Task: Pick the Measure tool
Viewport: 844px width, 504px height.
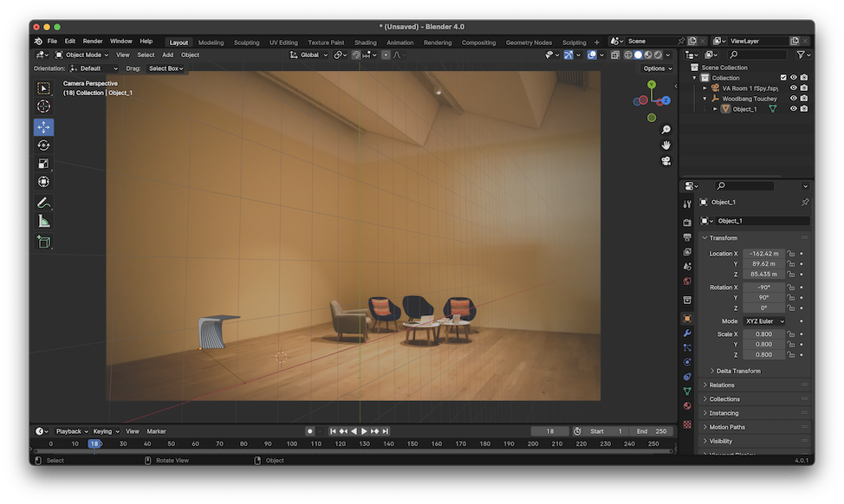Action: [43, 221]
